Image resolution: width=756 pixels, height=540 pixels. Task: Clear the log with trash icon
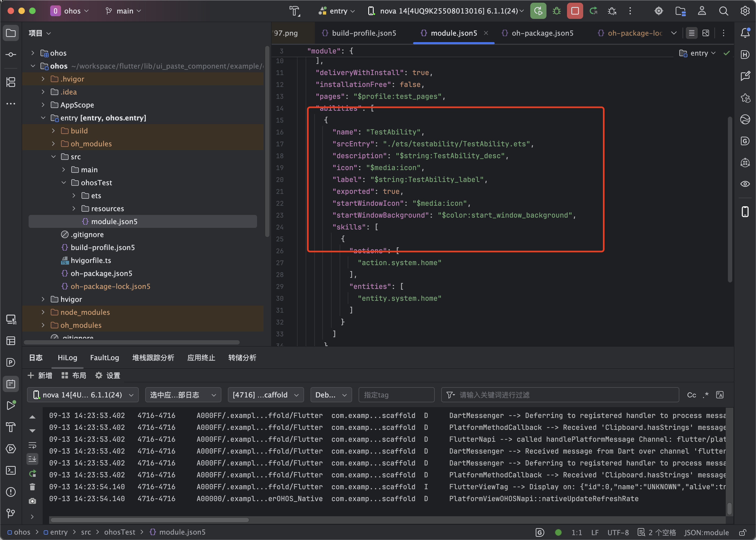pyautogui.click(x=32, y=487)
